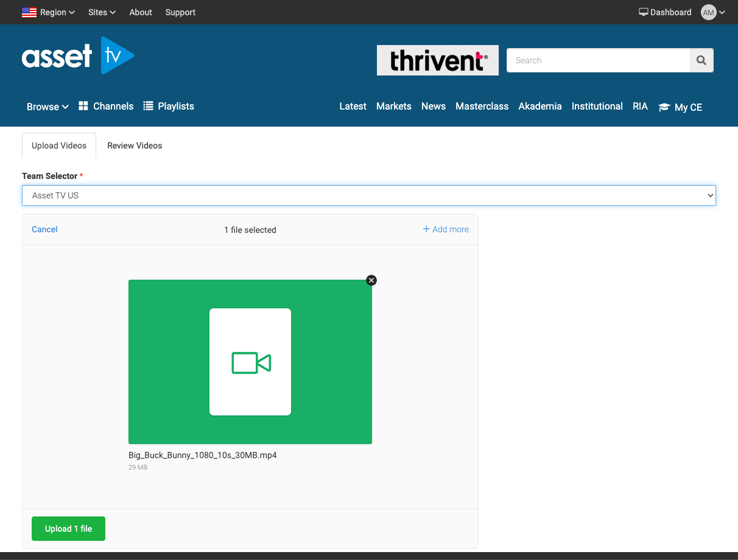Remove the selected video file with X icon
738x560 pixels.
[x=371, y=280]
